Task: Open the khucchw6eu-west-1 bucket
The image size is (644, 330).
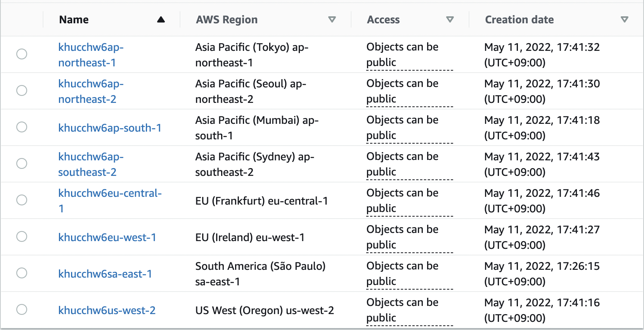Action: (x=107, y=237)
